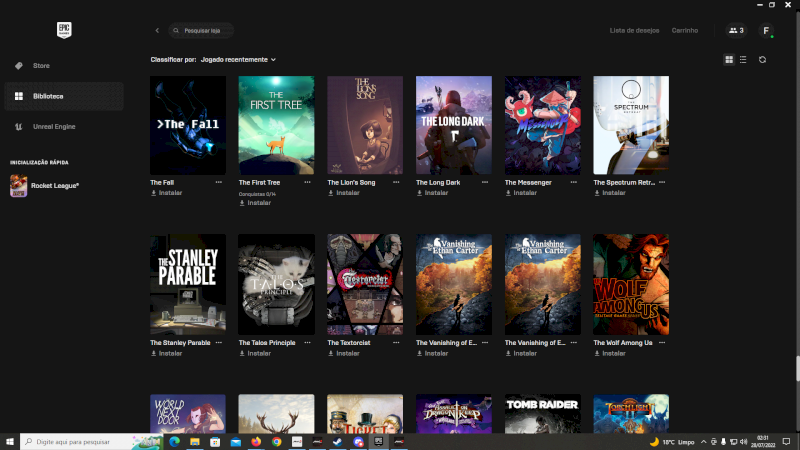Click the Conquistas 0/14 text

pyautogui.click(x=258, y=194)
